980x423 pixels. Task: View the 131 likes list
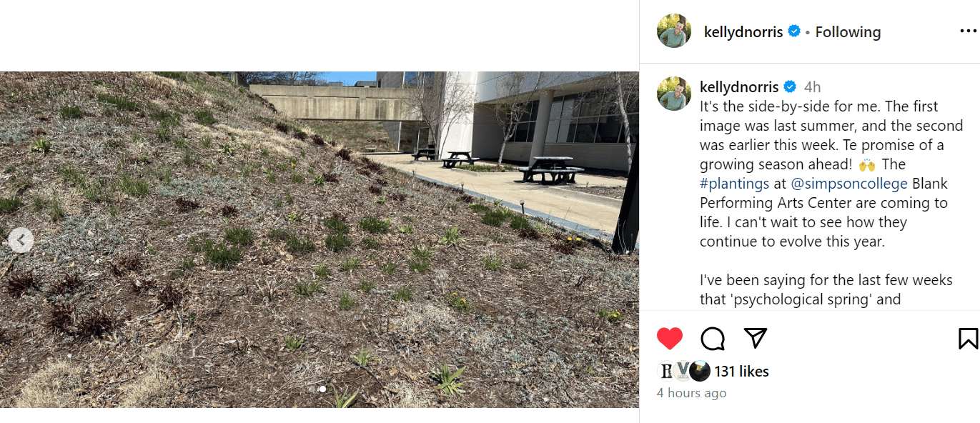pyautogui.click(x=741, y=372)
